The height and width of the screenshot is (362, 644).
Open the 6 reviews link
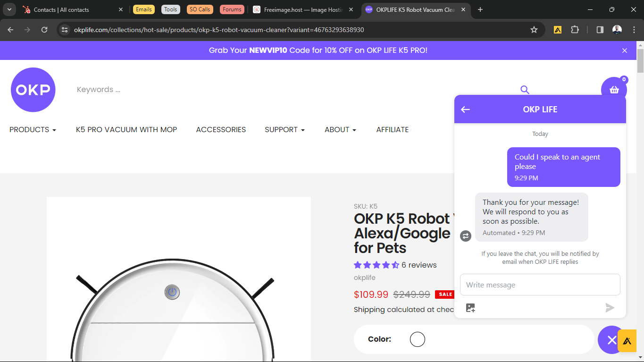(x=419, y=265)
